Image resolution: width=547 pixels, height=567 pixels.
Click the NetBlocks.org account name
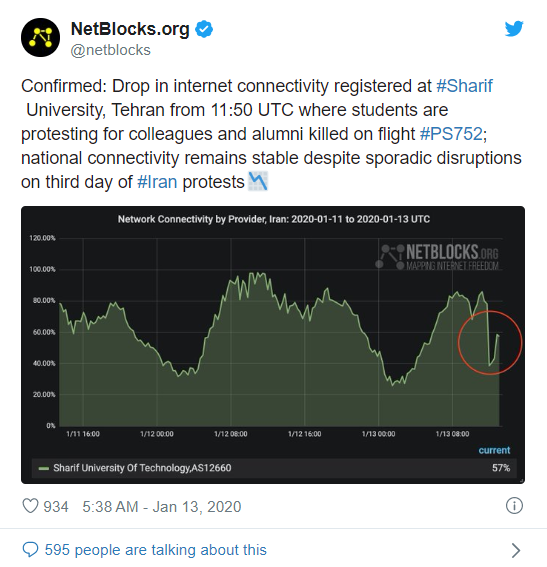point(130,29)
